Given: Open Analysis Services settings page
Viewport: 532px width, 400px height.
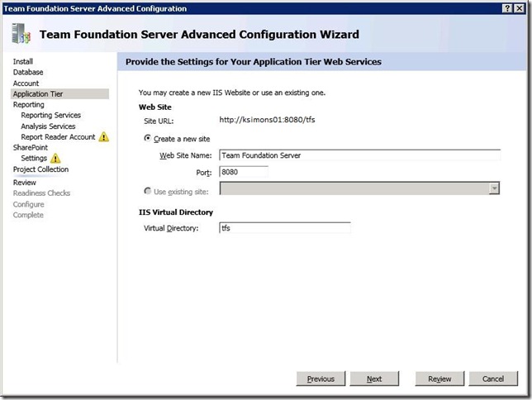Looking at the screenshot, I should coord(49,126).
